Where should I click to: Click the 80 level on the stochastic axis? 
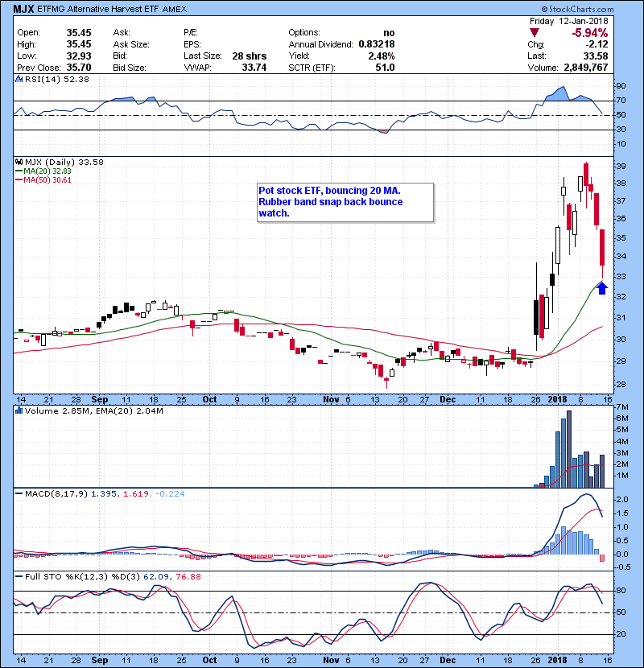point(621,591)
